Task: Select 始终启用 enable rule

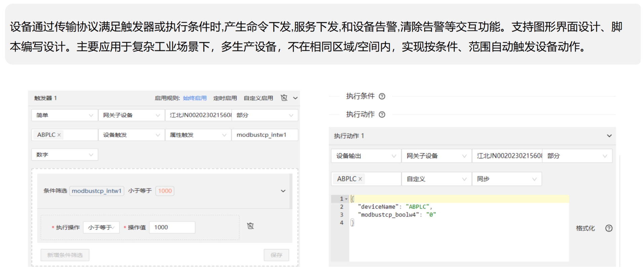Action: [194, 98]
